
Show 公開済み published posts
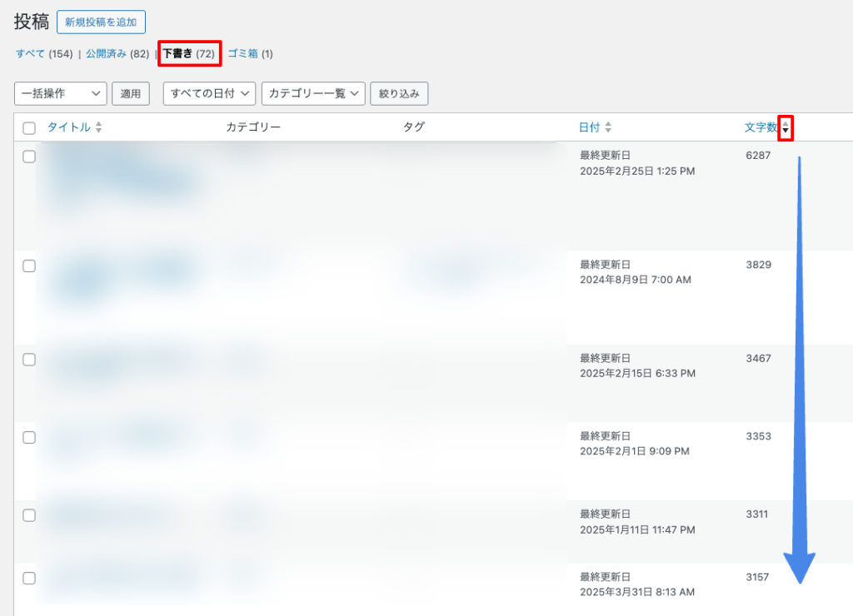coord(106,54)
